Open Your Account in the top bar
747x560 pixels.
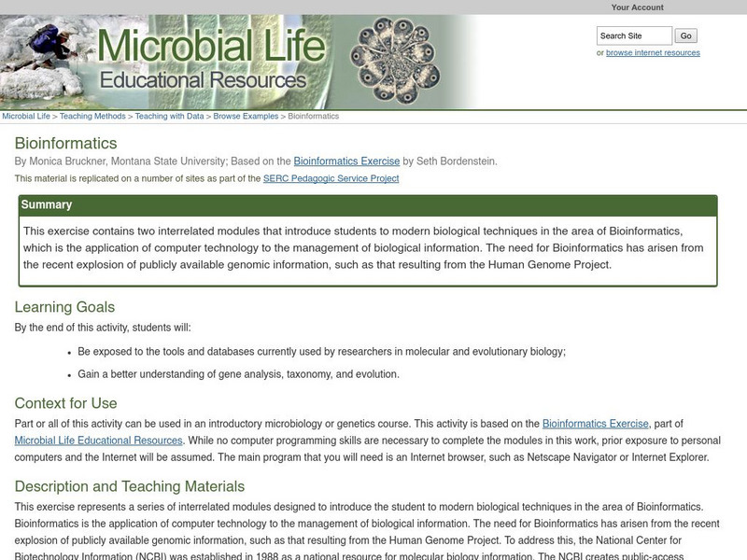pos(637,7)
